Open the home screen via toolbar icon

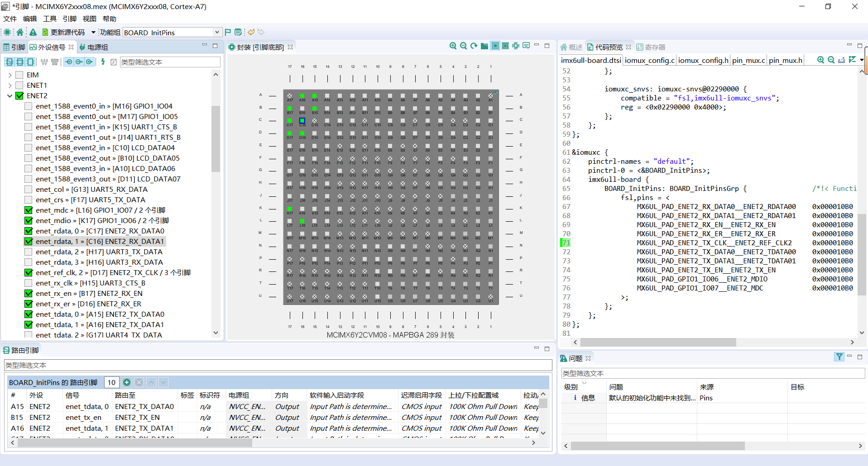(x=20, y=32)
